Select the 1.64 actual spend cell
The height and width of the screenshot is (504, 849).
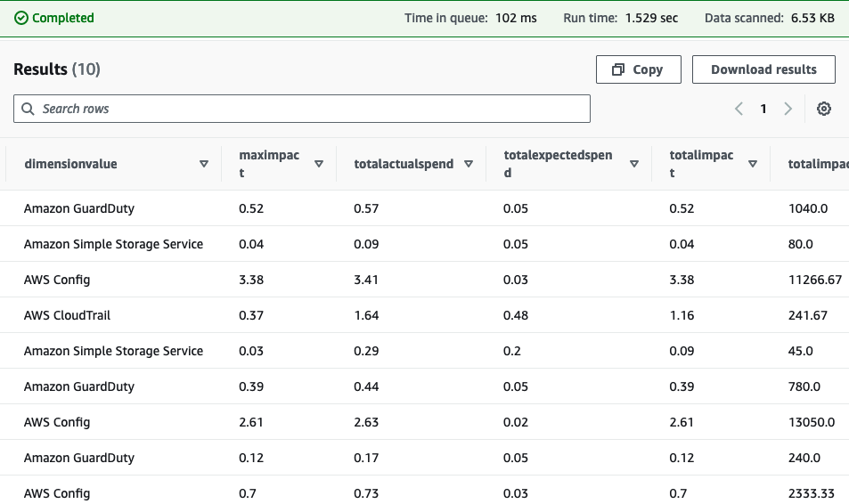[x=366, y=315]
